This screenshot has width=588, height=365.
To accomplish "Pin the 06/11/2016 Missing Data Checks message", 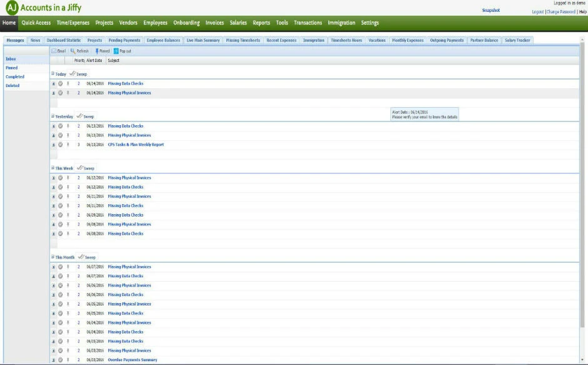I will coord(68,206).
